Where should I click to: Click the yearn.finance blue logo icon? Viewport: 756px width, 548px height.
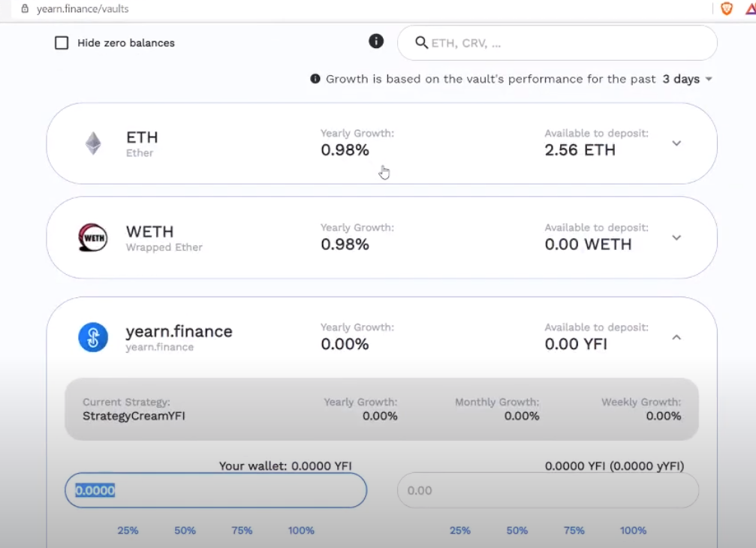point(93,337)
